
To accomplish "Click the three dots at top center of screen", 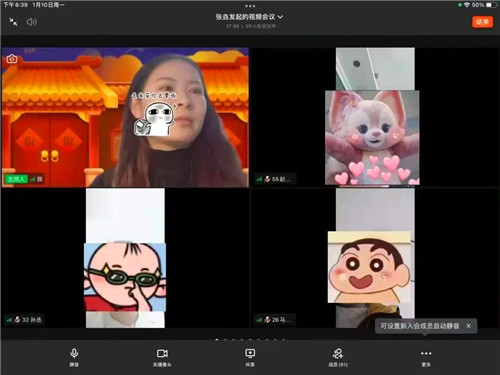I will click(250, 6).
